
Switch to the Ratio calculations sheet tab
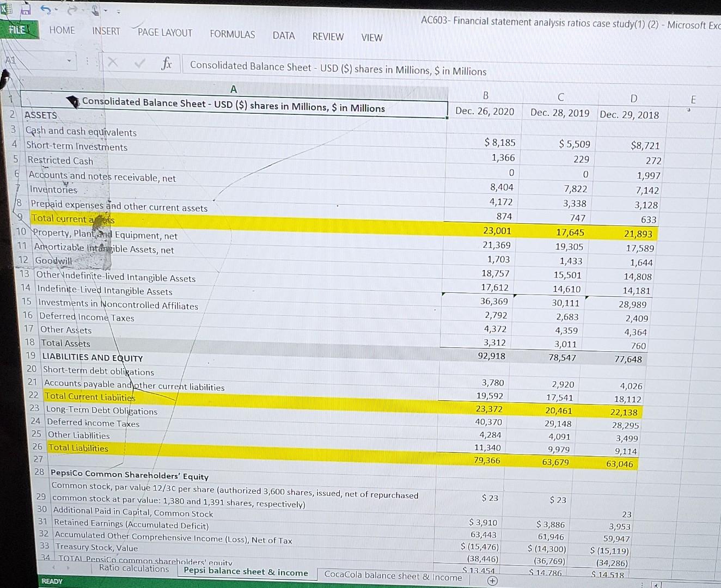tap(134, 568)
